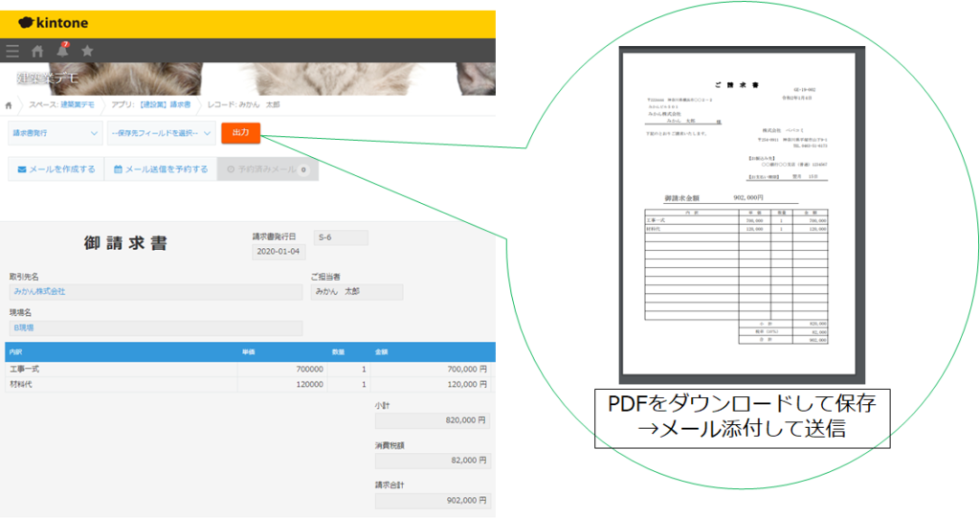Open the 保存先フィールドを選択 dropdown
This screenshot has height=518, width=980.
pos(161,133)
